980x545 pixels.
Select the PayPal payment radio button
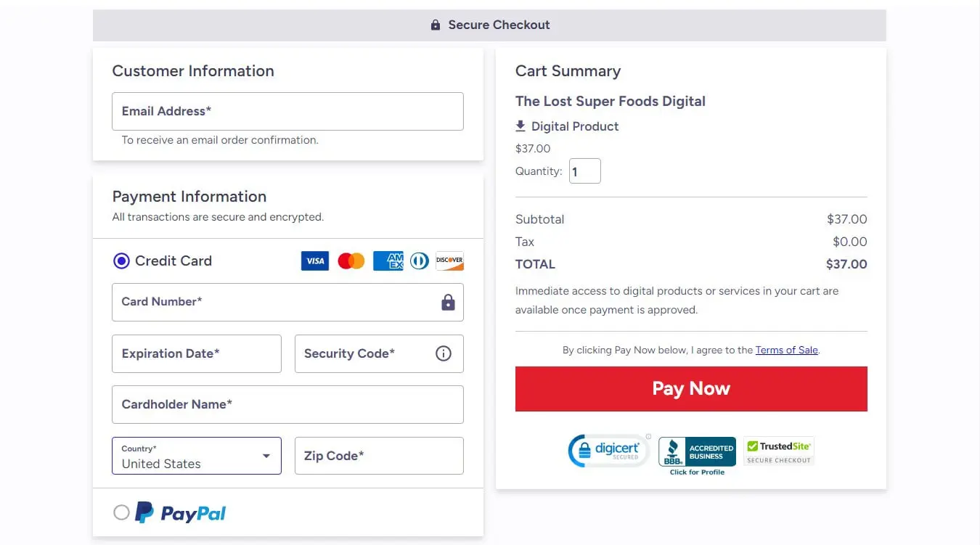point(121,513)
